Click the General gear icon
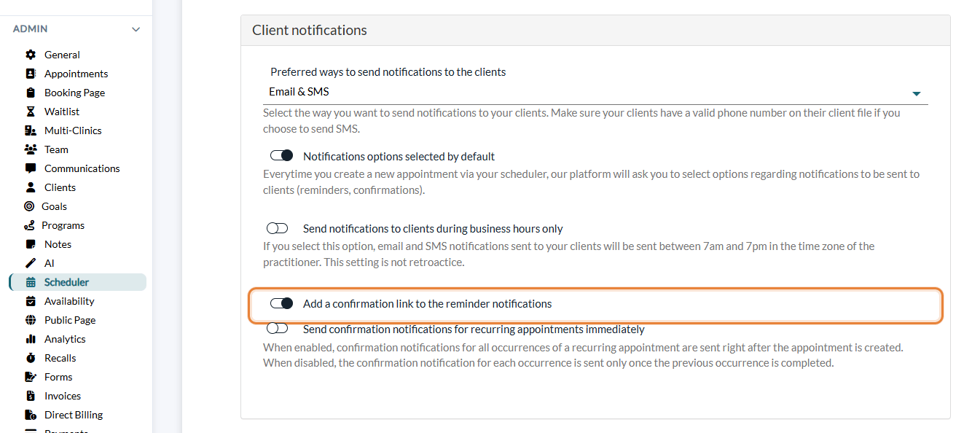The width and height of the screenshot is (980, 433). pyautogui.click(x=31, y=55)
